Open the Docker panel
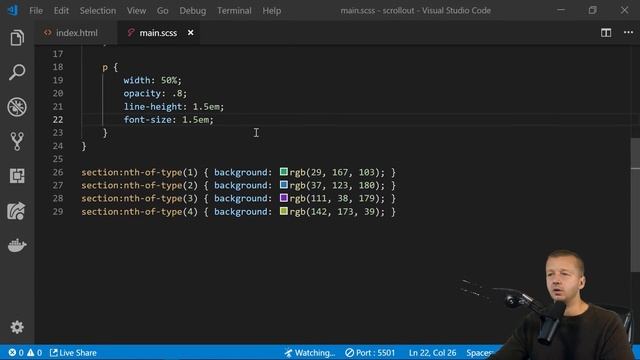This screenshot has height=360, width=640. pyautogui.click(x=17, y=245)
